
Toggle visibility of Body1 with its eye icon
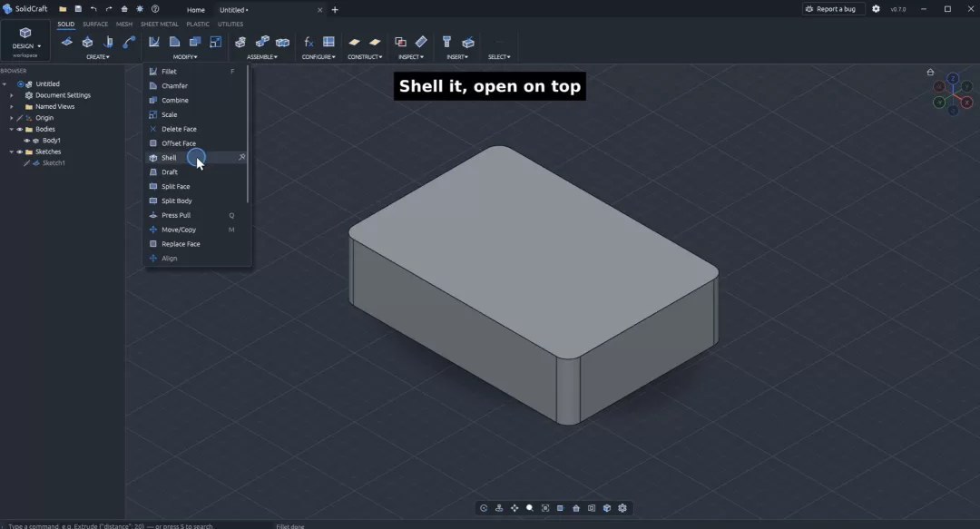click(27, 141)
